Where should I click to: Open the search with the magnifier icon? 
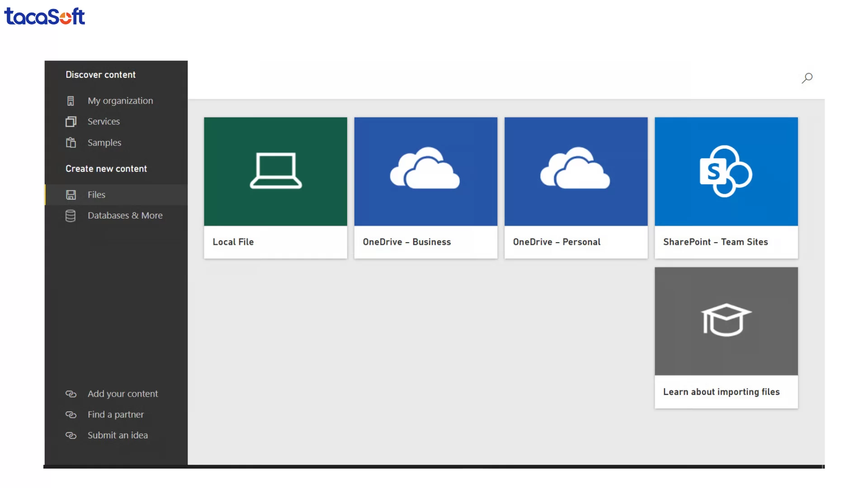tap(807, 78)
